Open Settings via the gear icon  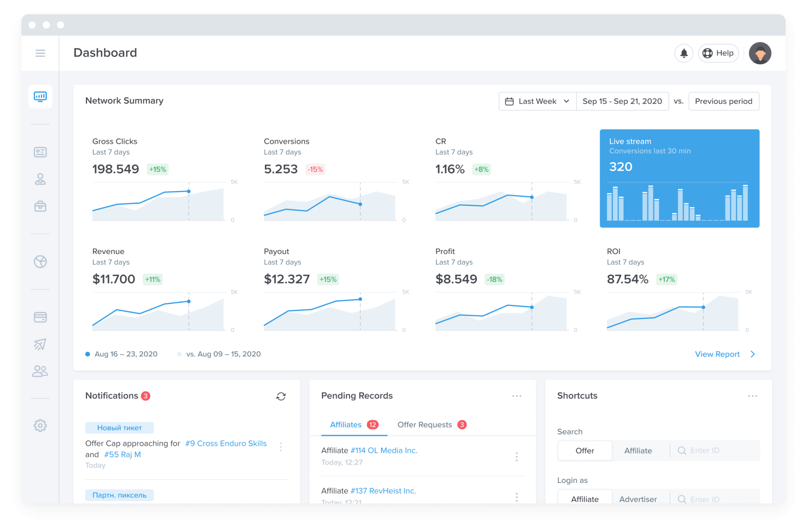[40, 426]
